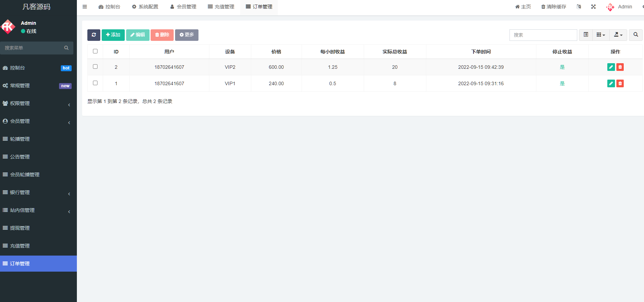The image size is (644, 302).
Task: Click the language switch icon in header
Action: pos(579,7)
